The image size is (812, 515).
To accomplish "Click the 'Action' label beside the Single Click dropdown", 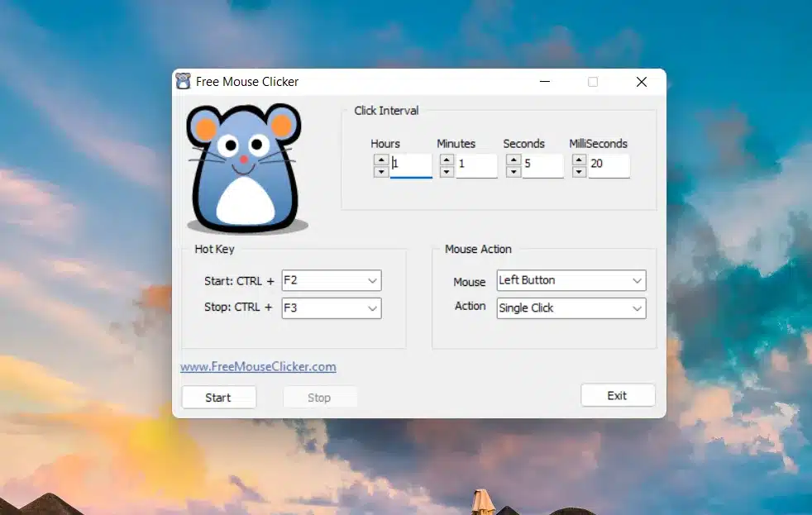I will pos(470,306).
